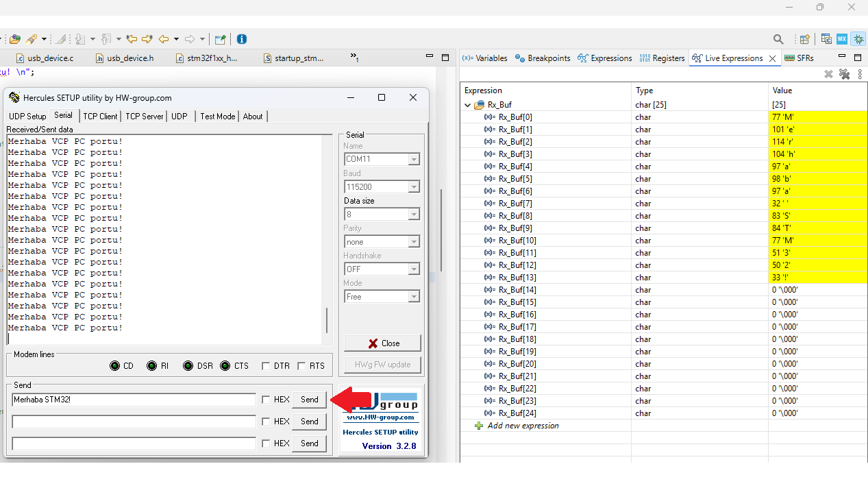Open the COM11 port name dropdown

(x=414, y=159)
